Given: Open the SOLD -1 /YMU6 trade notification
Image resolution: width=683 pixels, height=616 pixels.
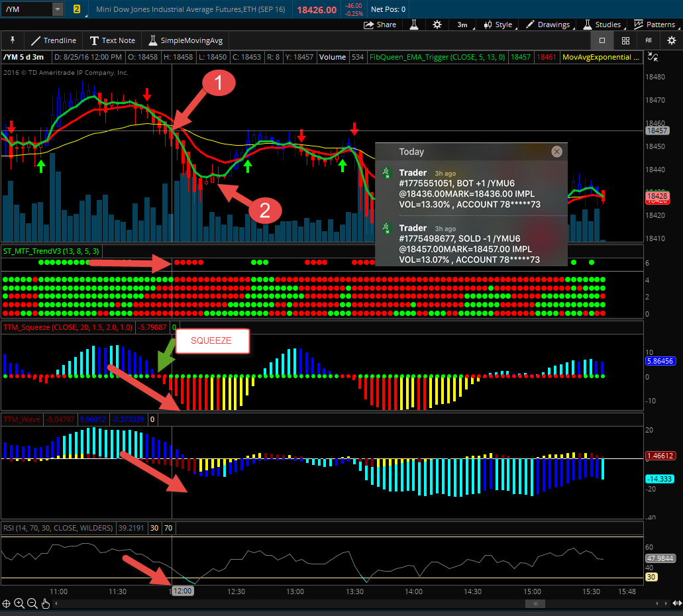Looking at the screenshot, I should (x=471, y=243).
